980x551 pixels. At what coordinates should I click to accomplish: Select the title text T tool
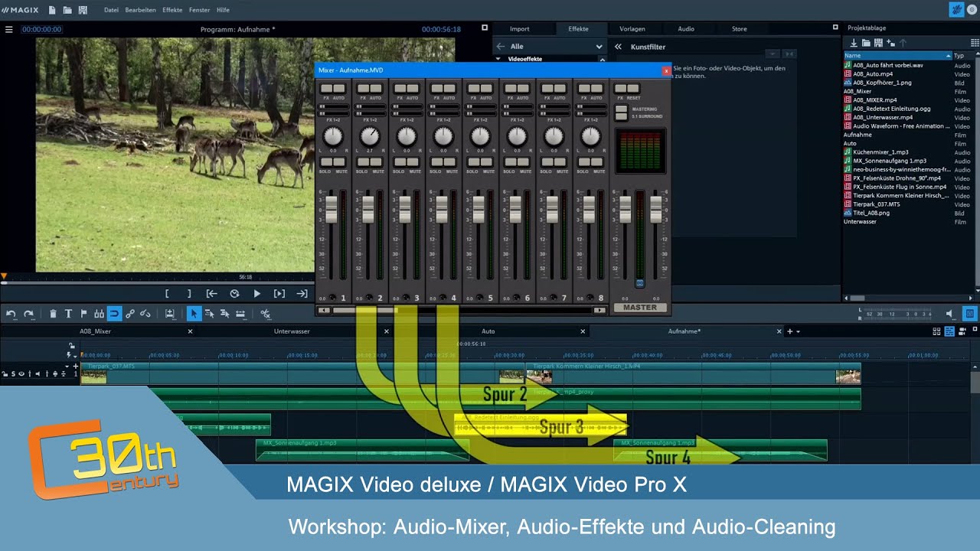(x=68, y=314)
